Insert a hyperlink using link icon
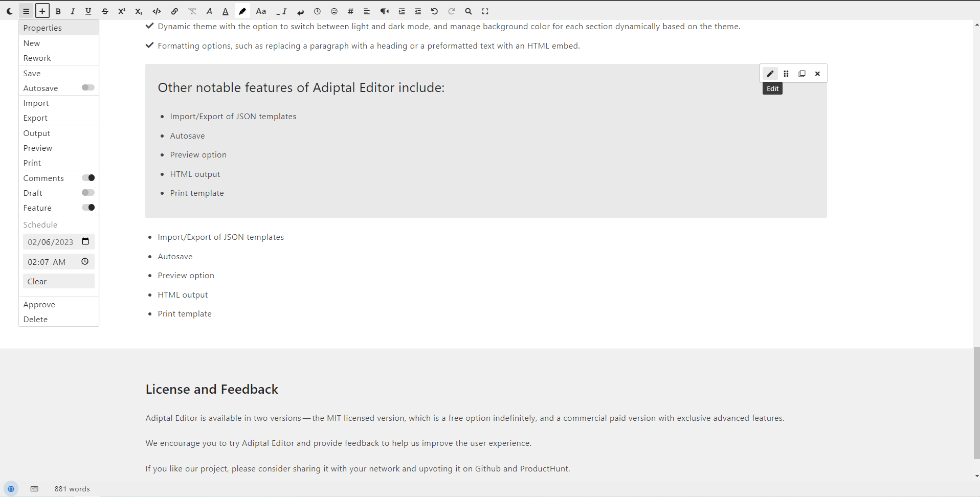 pos(174,11)
